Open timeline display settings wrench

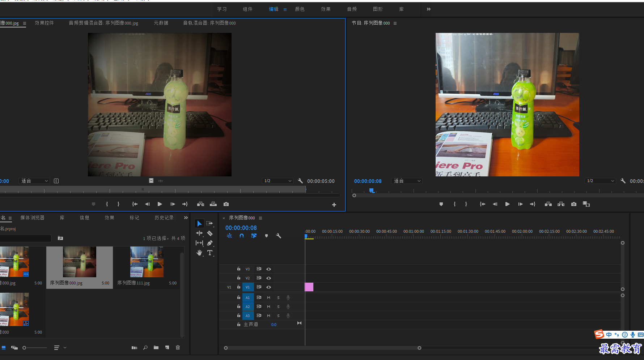point(279,236)
